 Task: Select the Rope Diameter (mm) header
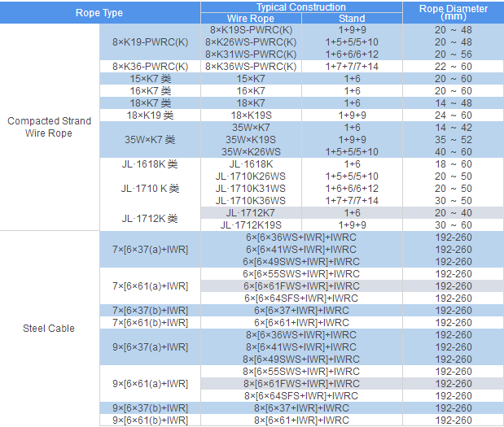tap(453, 13)
